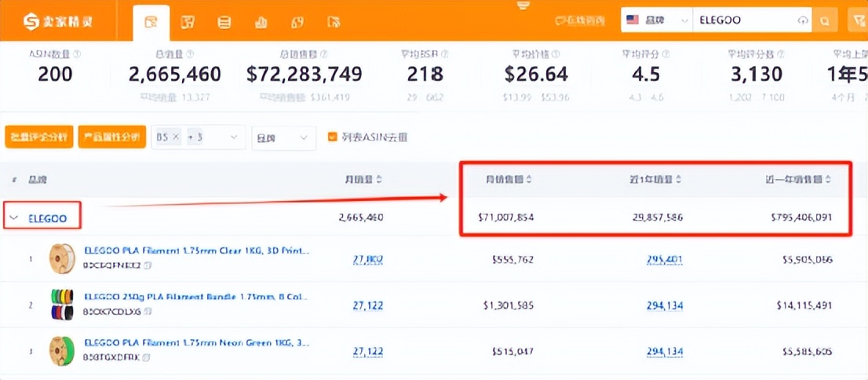The height and width of the screenshot is (380, 868).
Task: Open the 品牌 grouping dropdown beside BS filter
Action: tap(283, 137)
